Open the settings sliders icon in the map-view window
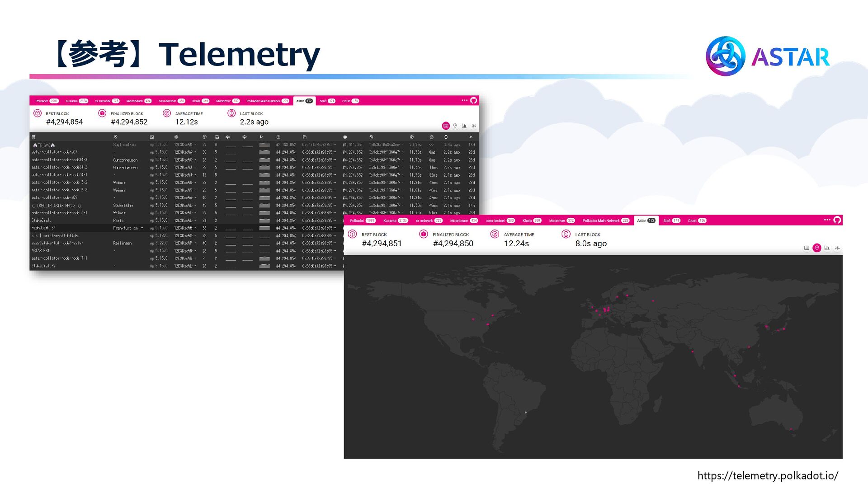Screen dimensions: 868x488 (837, 248)
